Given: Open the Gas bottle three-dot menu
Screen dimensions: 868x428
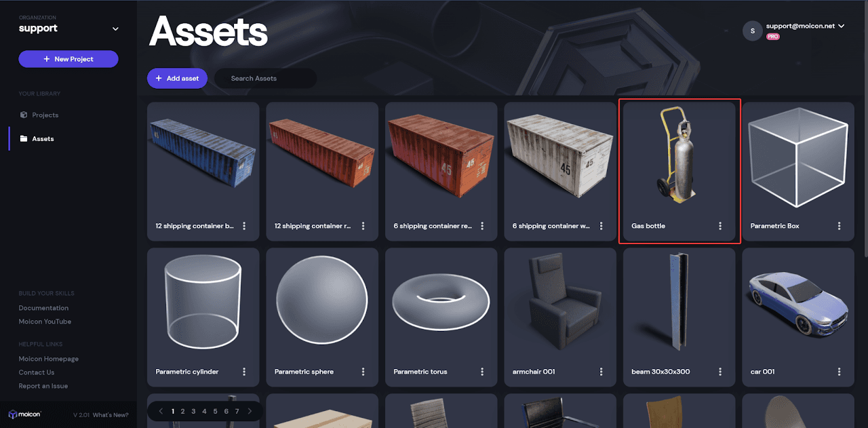Looking at the screenshot, I should click(720, 226).
